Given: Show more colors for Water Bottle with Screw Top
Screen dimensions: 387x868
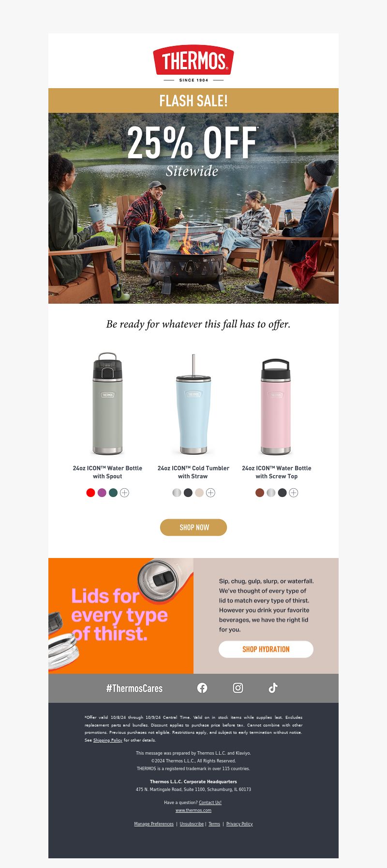Looking at the screenshot, I should 294,493.
